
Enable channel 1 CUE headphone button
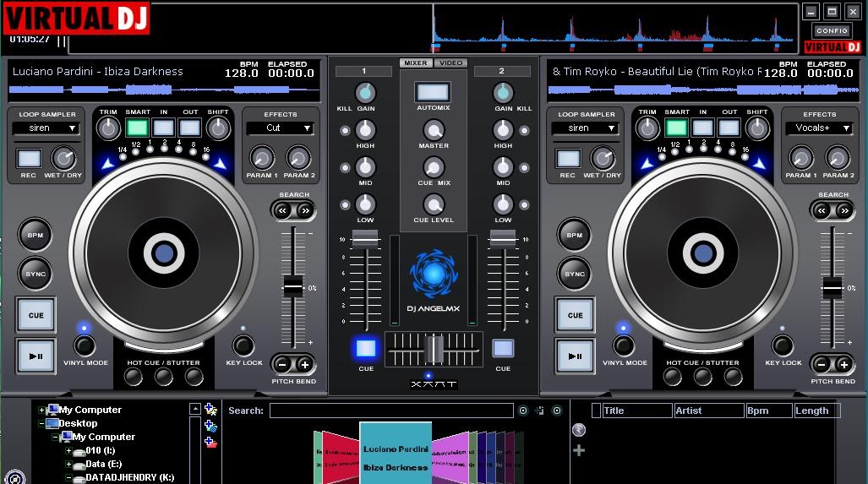(366, 349)
